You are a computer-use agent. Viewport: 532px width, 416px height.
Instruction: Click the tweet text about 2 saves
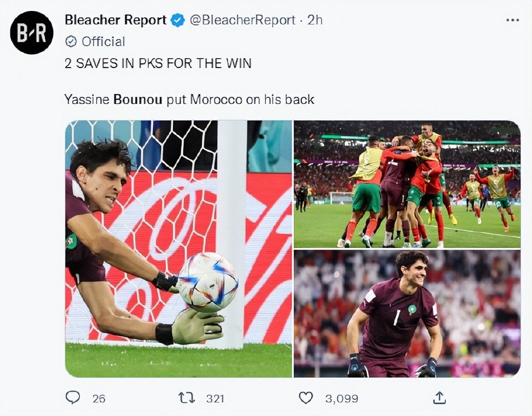158,63
